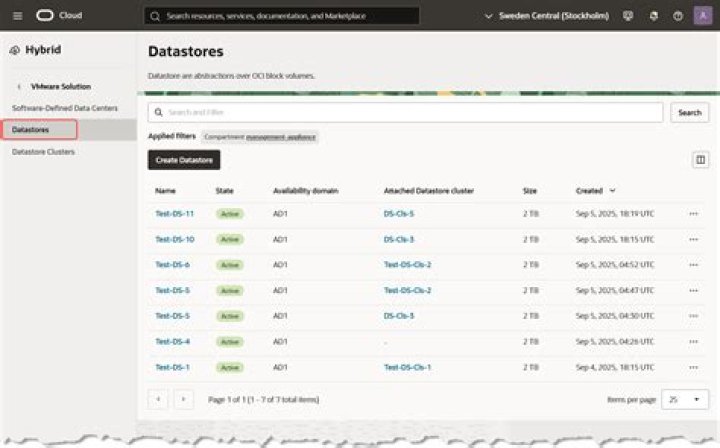Open Test-DS-Cls-2 link in Test-DS-6 row
Screen dimensions: 720x448
(407, 265)
